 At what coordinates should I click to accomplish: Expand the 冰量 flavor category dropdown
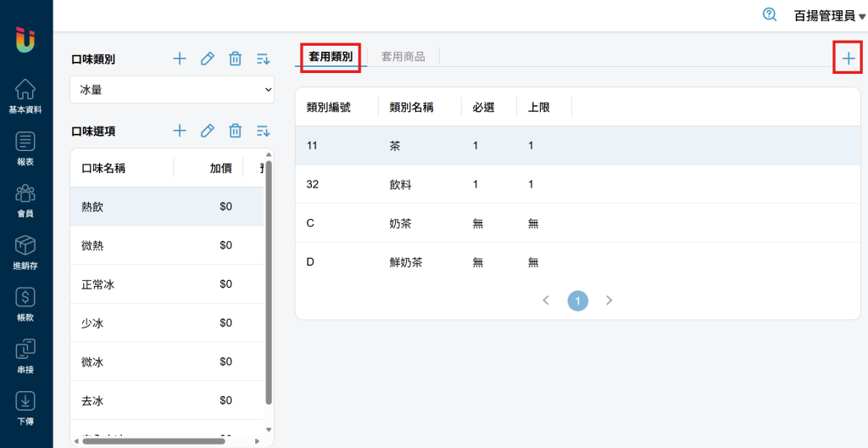point(171,89)
